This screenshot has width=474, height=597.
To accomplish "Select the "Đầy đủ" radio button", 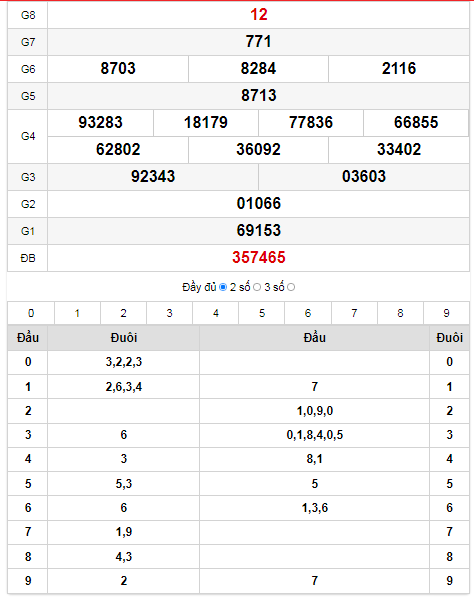I will (223, 287).
